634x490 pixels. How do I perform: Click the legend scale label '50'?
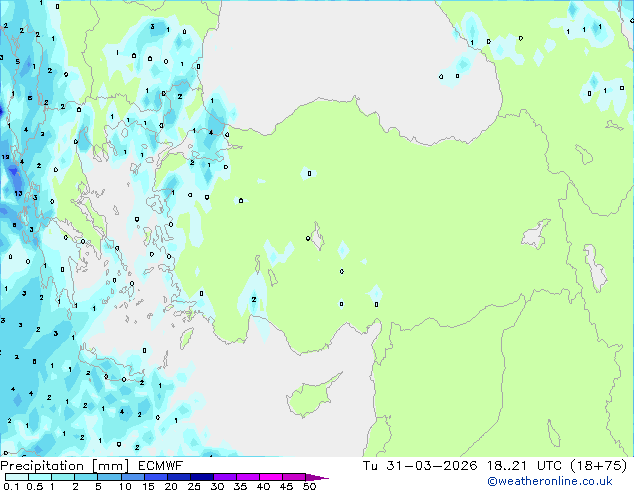309,486
